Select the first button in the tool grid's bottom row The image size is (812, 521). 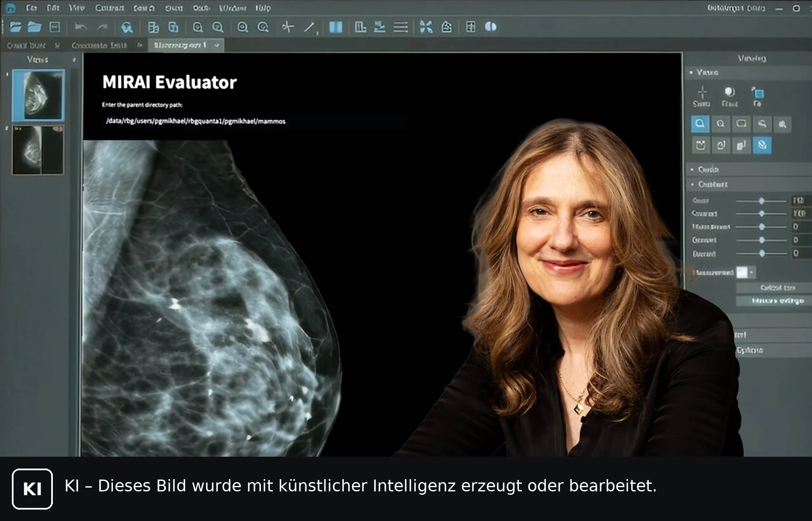pyautogui.click(x=700, y=145)
